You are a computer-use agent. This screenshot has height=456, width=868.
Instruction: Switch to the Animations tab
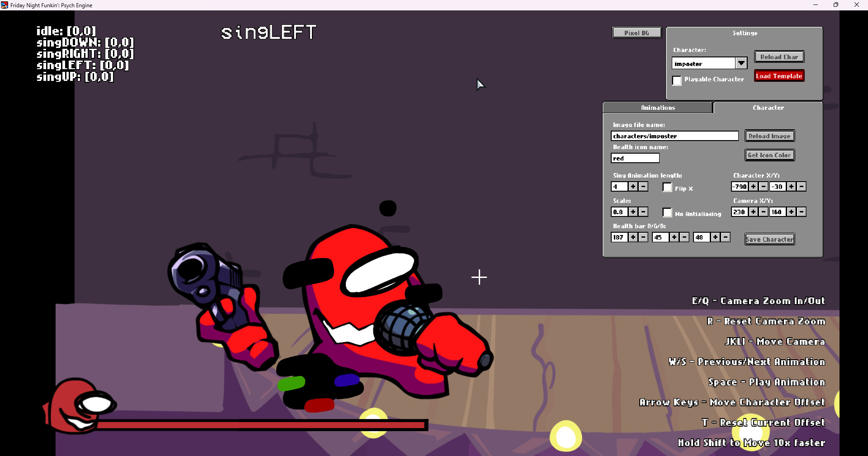pos(657,108)
